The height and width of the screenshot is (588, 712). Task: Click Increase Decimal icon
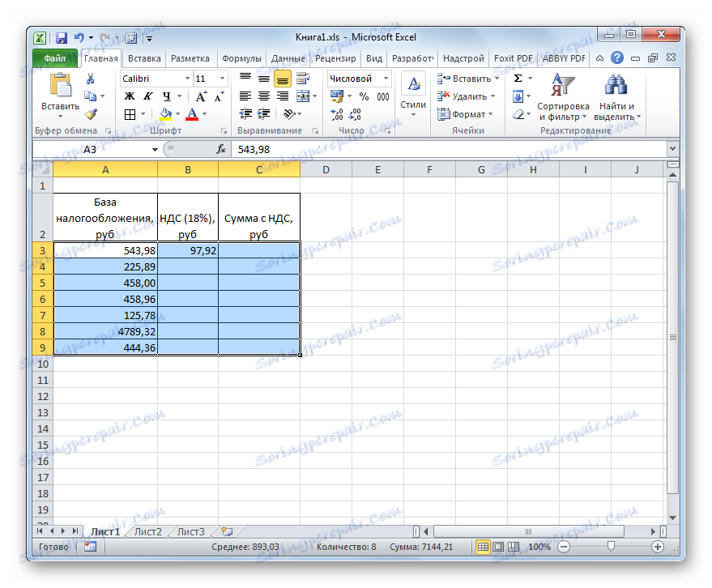[x=337, y=114]
